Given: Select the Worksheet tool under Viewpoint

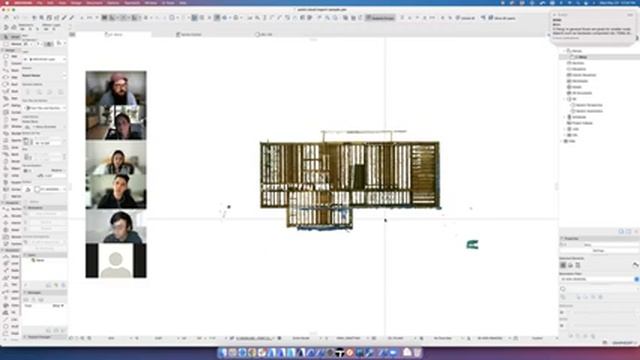Looking at the screenshot, I should pos(11,237).
